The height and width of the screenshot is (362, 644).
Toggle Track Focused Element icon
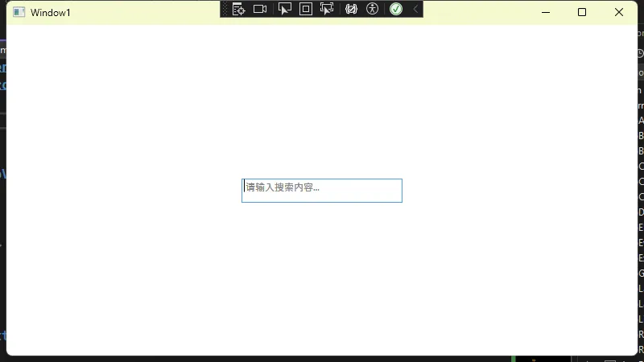(x=327, y=9)
